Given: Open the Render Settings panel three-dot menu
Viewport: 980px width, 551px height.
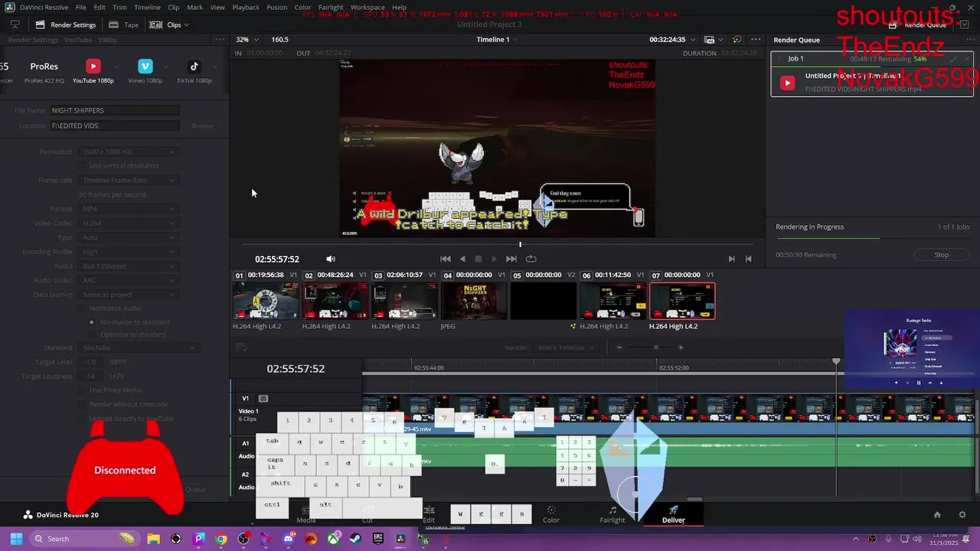Looking at the screenshot, I should coord(220,40).
